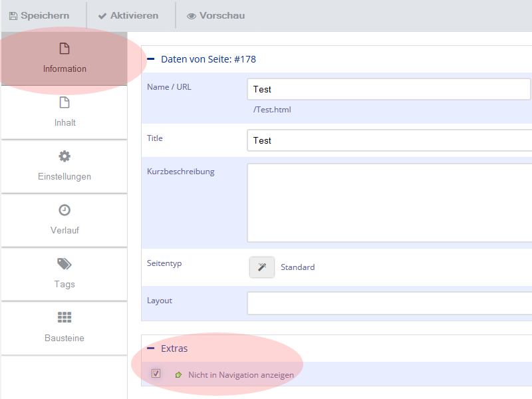
Task: Click the Layout input field
Action: [389, 303]
